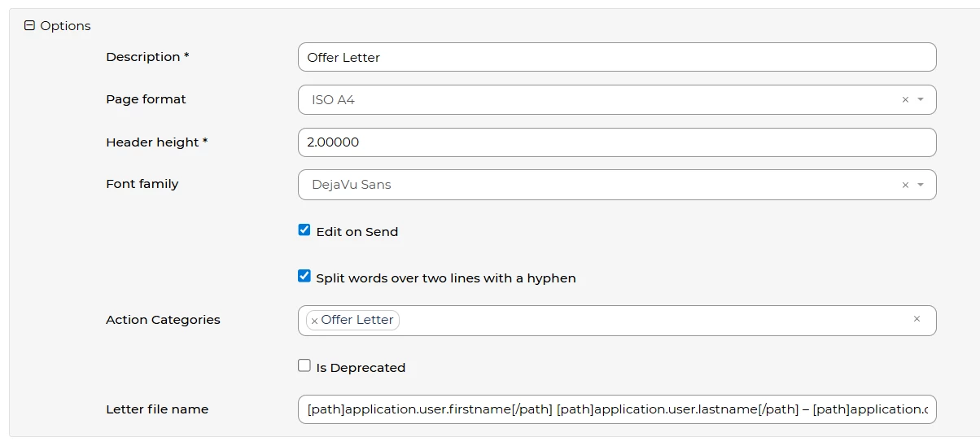Click the ISO A4 page format box
The image size is (980, 446).
coord(570,100)
